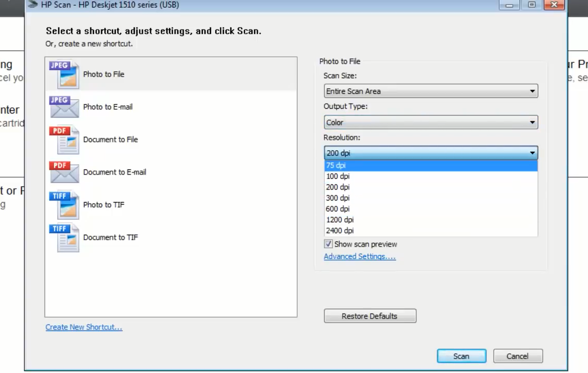Click the TIFF Photo to TIF icon
This screenshot has width=588, height=373.
(x=64, y=205)
